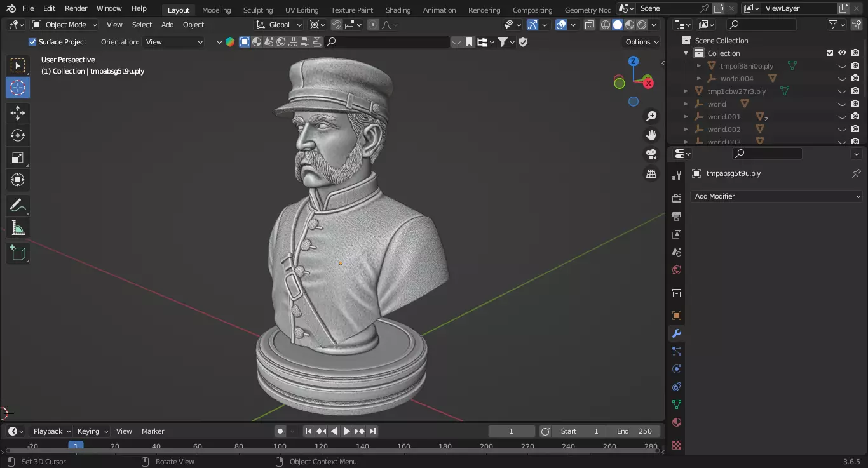
Task: Open the Scene properties tab
Action: pos(677,252)
